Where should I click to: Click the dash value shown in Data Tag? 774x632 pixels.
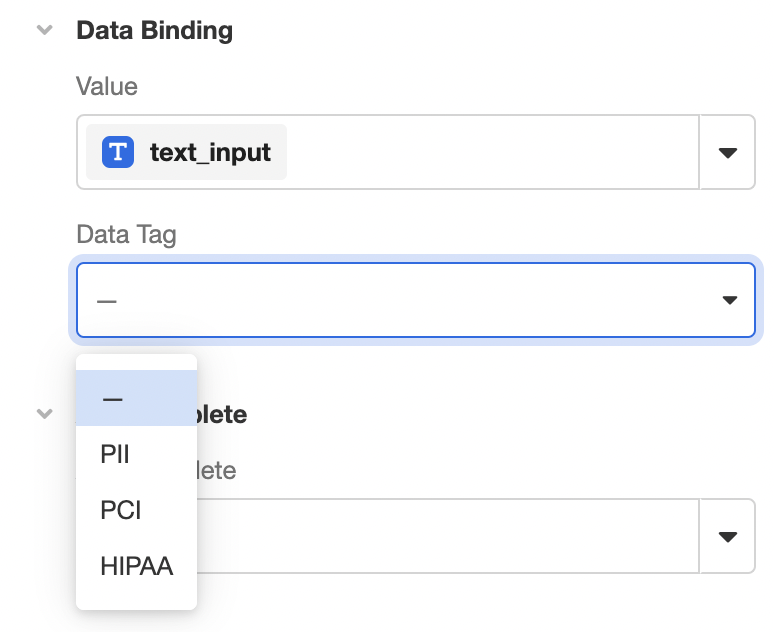107,300
